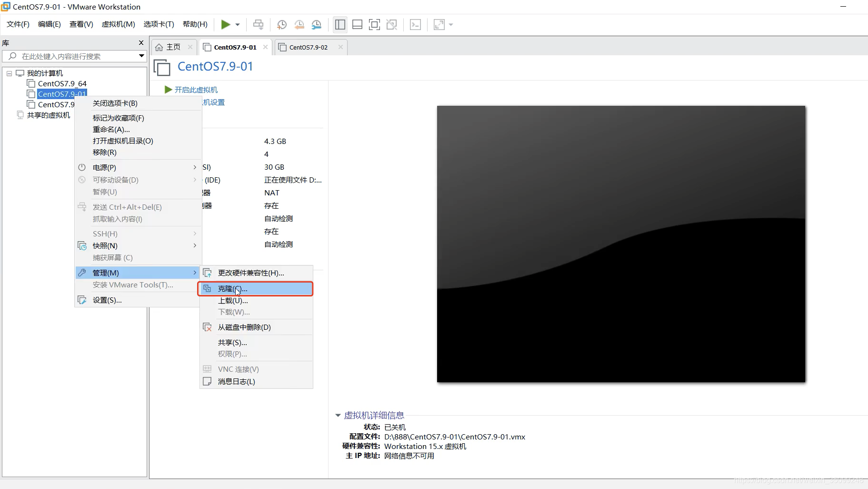Open the stretch display dropdown arrow
Viewport: 868px width, 489px height.
[450, 24]
